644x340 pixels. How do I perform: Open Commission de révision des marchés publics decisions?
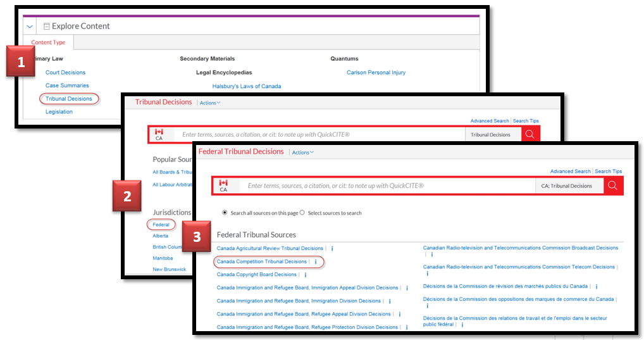[505, 286]
